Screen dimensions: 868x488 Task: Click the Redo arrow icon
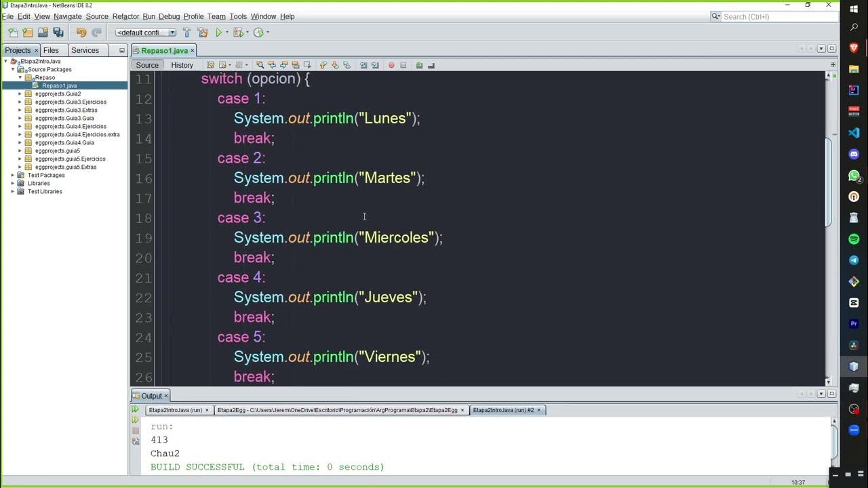(96, 33)
